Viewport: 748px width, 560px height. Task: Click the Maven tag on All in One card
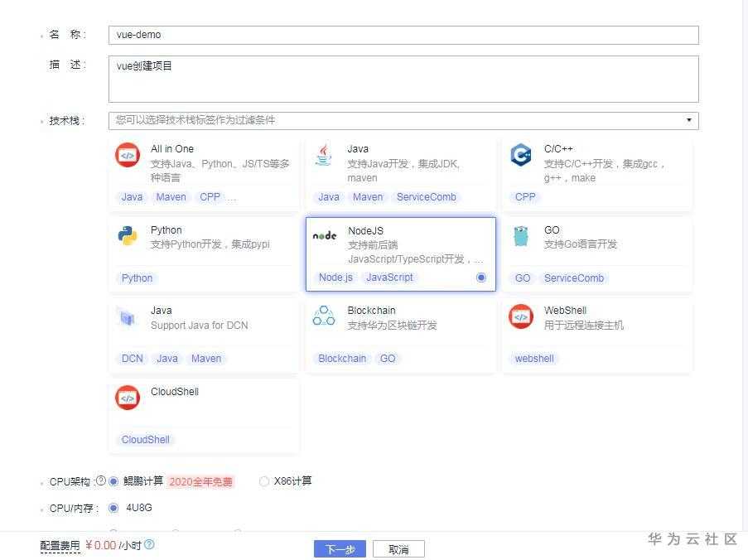pyautogui.click(x=171, y=197)
